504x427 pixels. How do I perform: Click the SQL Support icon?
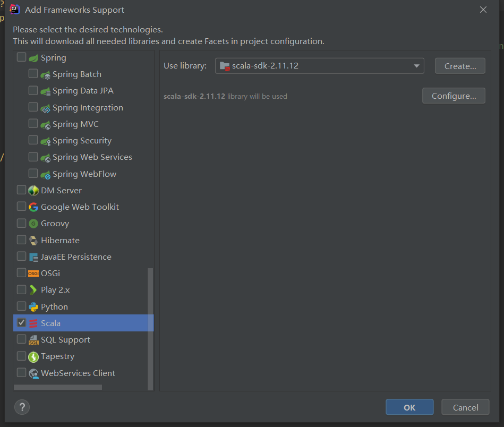[x=33, y=340]
